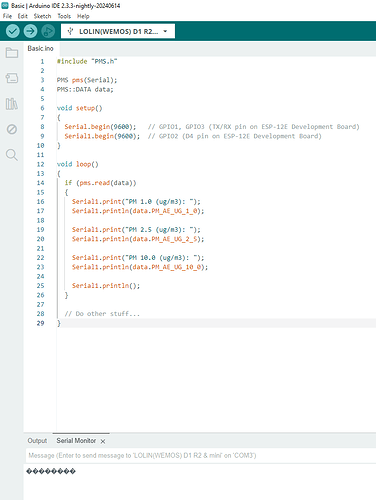Click the USB icon in board selector

coord(70,31)
